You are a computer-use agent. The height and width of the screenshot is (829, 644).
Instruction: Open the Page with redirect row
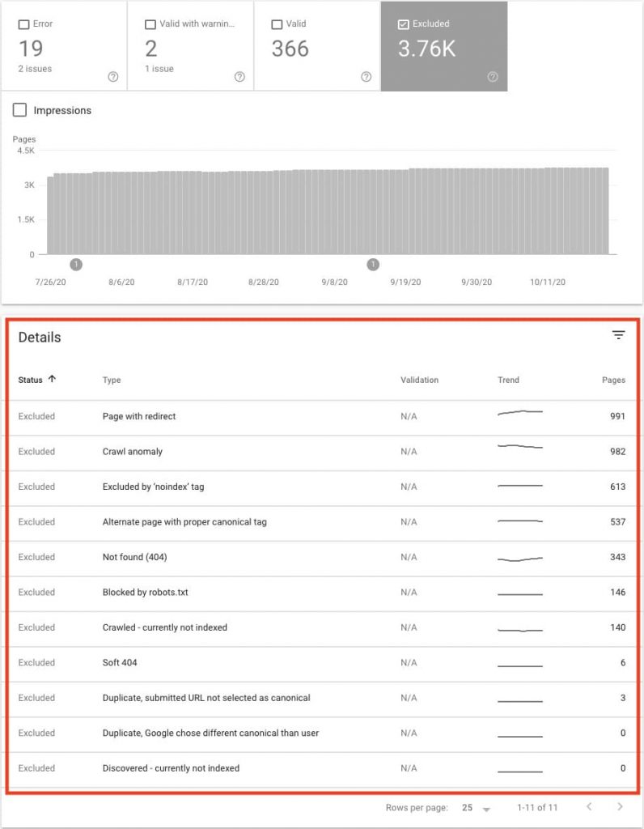[x=139, y=416]
